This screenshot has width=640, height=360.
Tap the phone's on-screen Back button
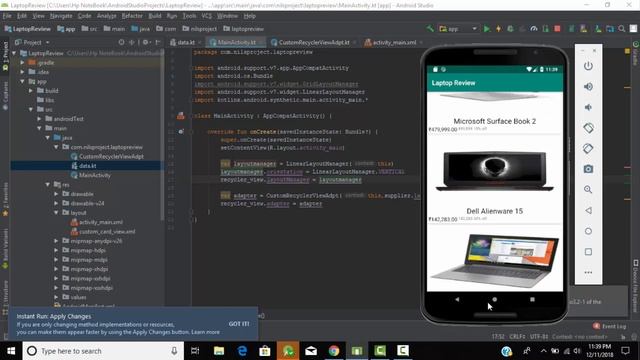point(457,299)
